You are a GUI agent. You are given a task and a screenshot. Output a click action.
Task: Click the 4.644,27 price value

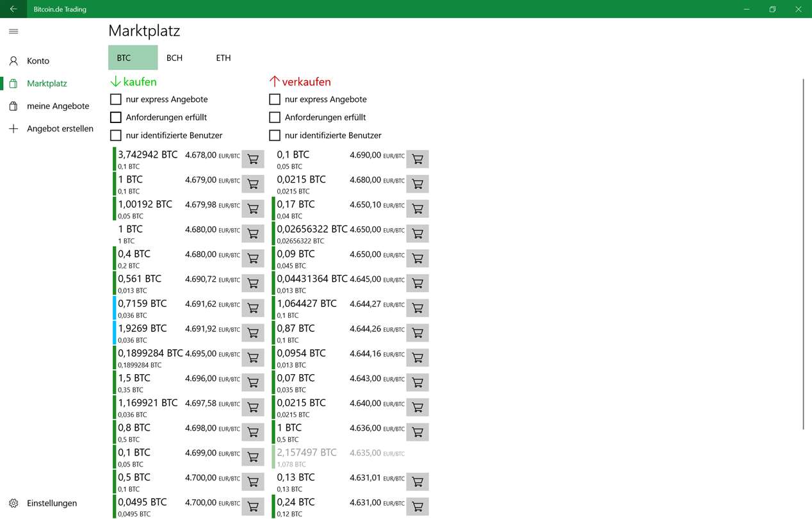366,304
